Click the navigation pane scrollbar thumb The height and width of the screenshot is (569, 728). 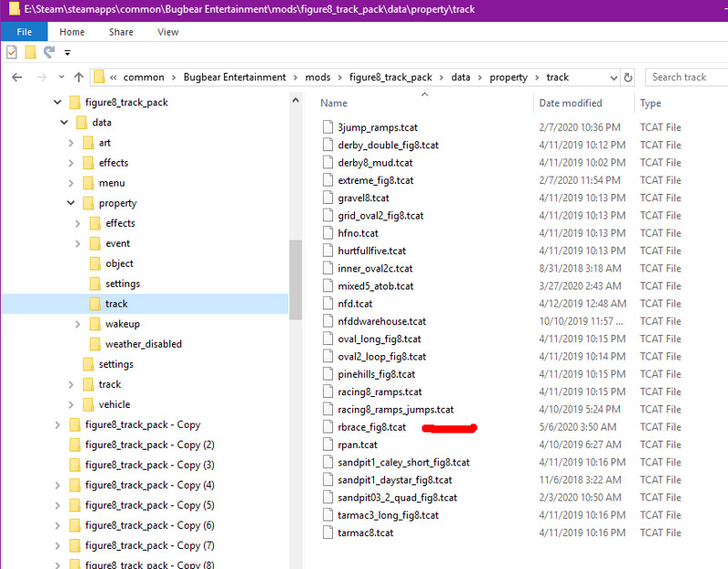[x=296, y=279]
